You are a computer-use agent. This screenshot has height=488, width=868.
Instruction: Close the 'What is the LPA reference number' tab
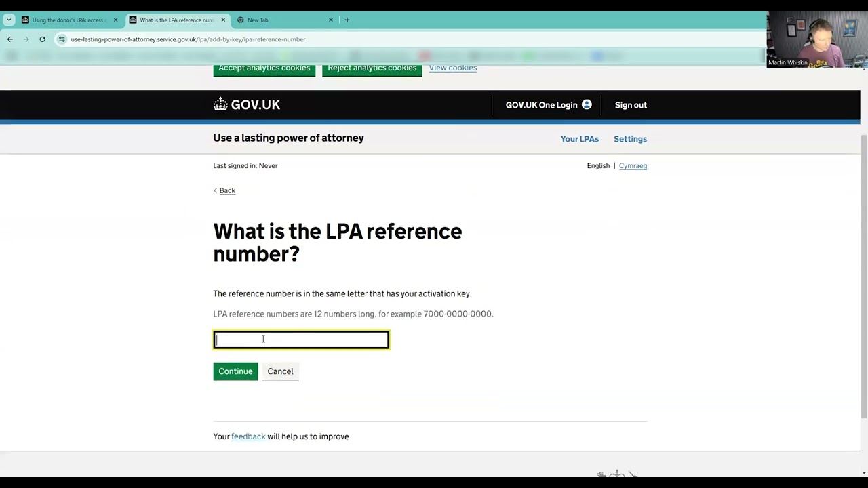[x=223, y=20]
